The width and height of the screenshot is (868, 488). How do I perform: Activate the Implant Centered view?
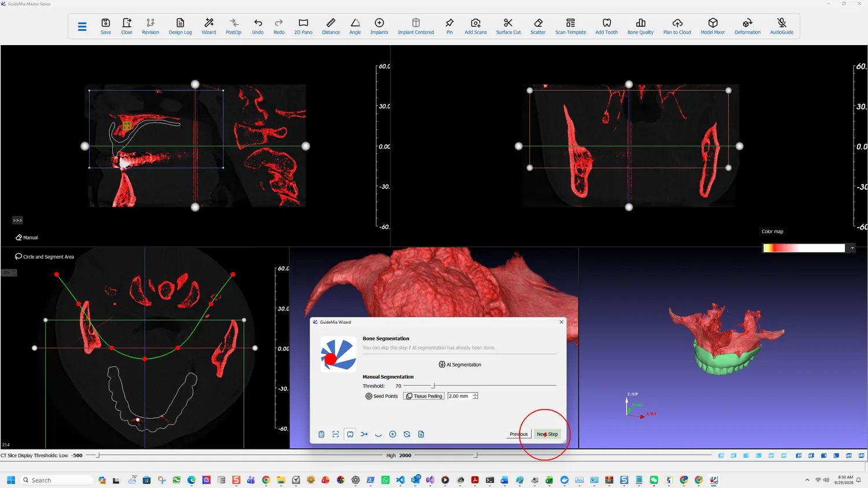[416, 26]
